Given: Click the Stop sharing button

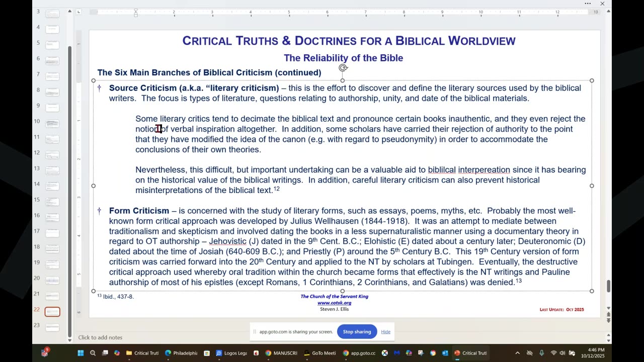Looking at the screenshot, I should click(357, 332).
